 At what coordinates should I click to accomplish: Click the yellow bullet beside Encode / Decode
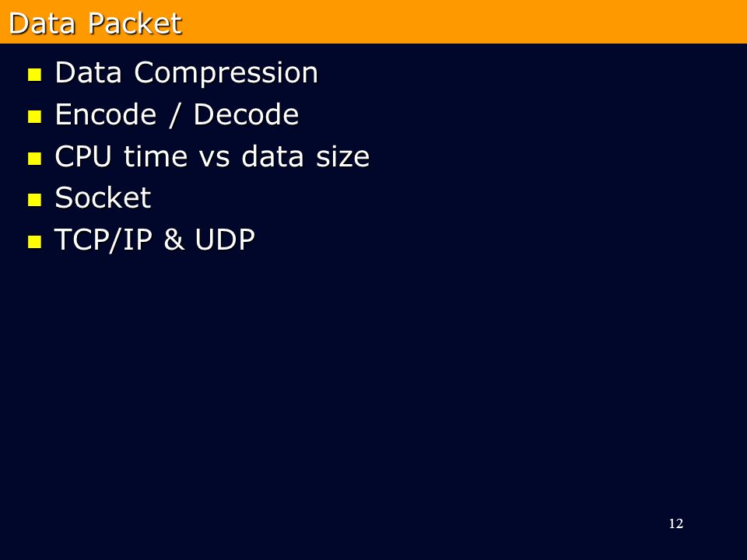click(x=35, y=117)
